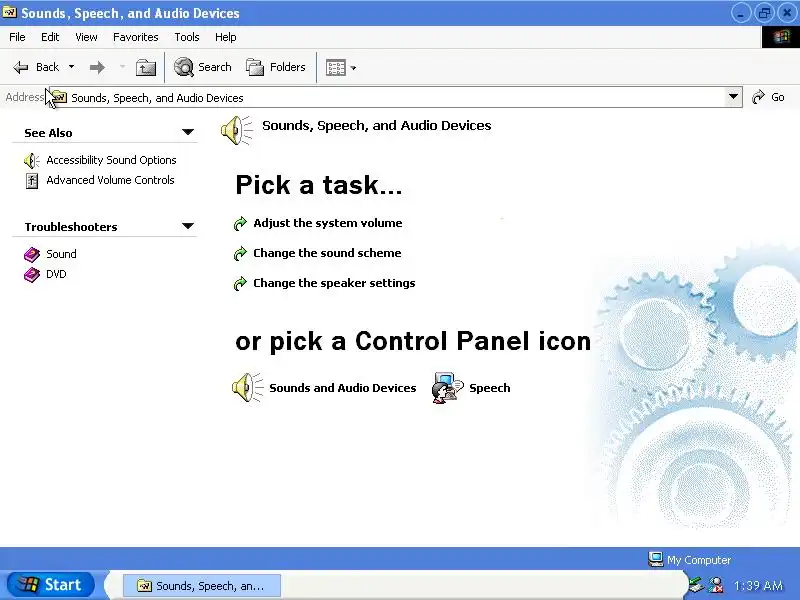This screenshot has height=600, width=800.
Task: Click the Sound troubleshooter book icon
Action: point(32,254)
